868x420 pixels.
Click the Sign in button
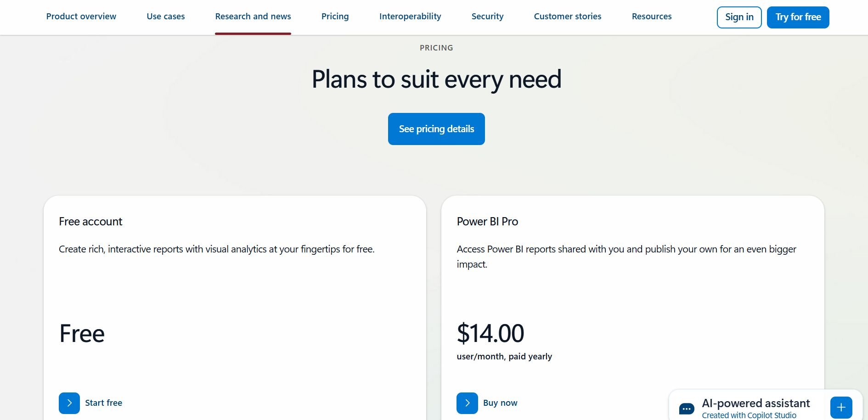click(x=739, y=17)
